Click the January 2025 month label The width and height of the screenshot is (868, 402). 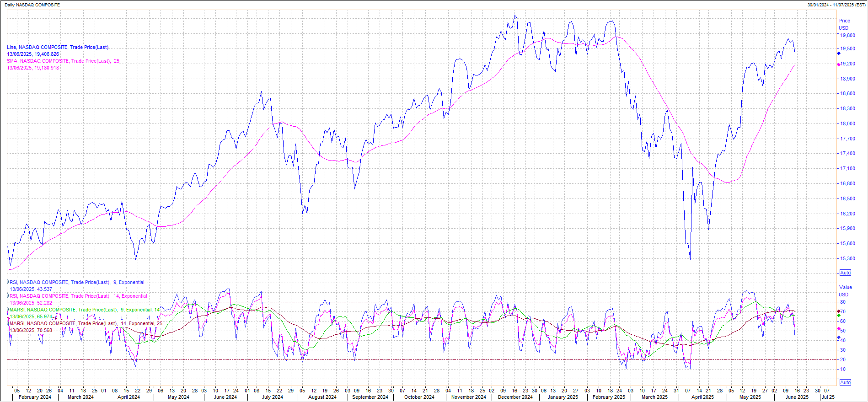click(563, 397)
